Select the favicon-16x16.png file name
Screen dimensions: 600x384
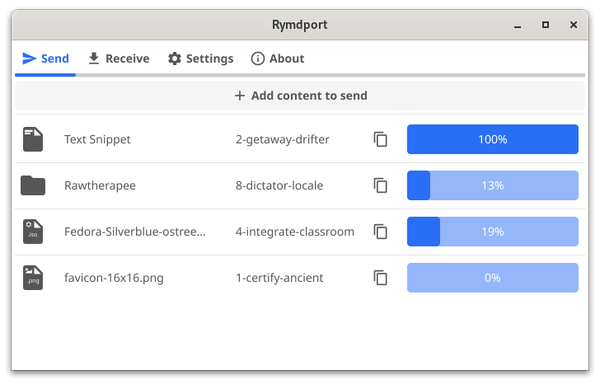(x=114, y=278)
